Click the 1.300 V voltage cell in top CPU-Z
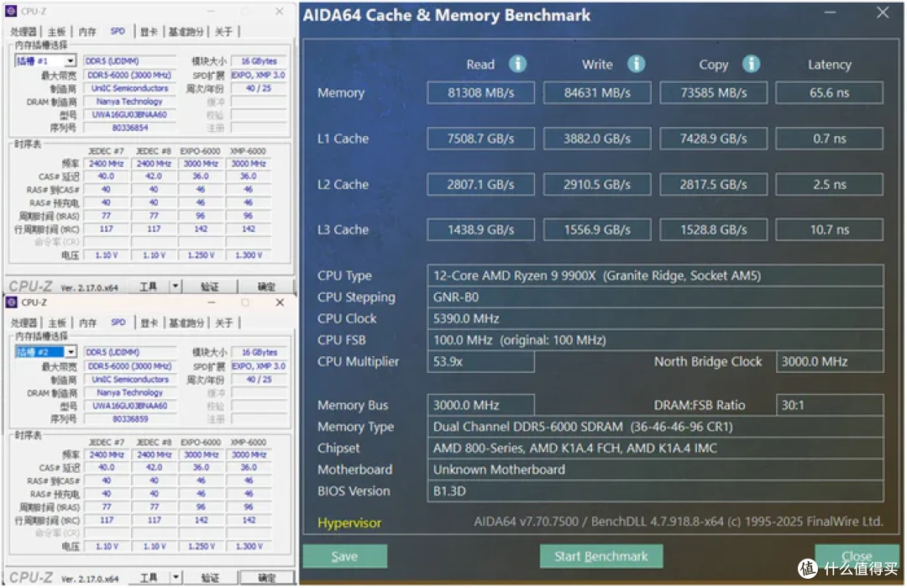Screen dimensions: 907x588 pos(249,255)
